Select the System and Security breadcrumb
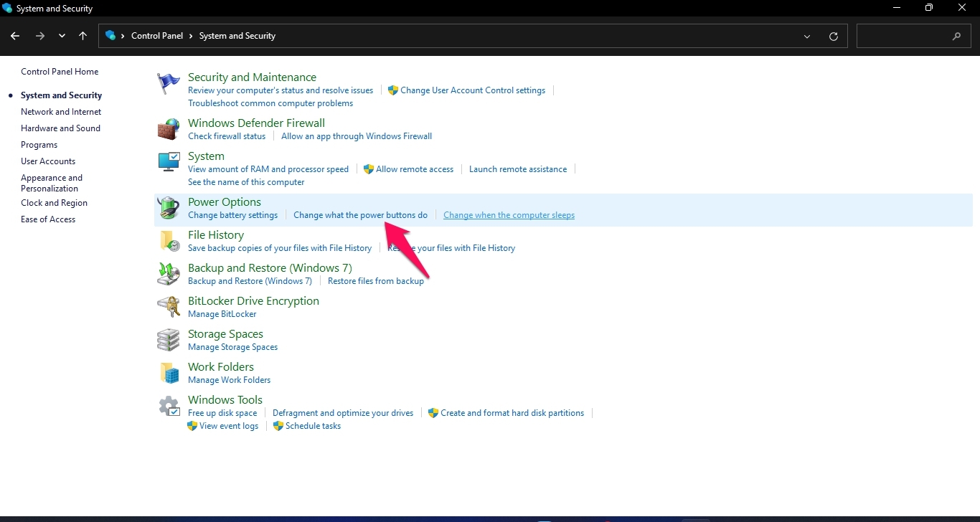 coord(237,36)
